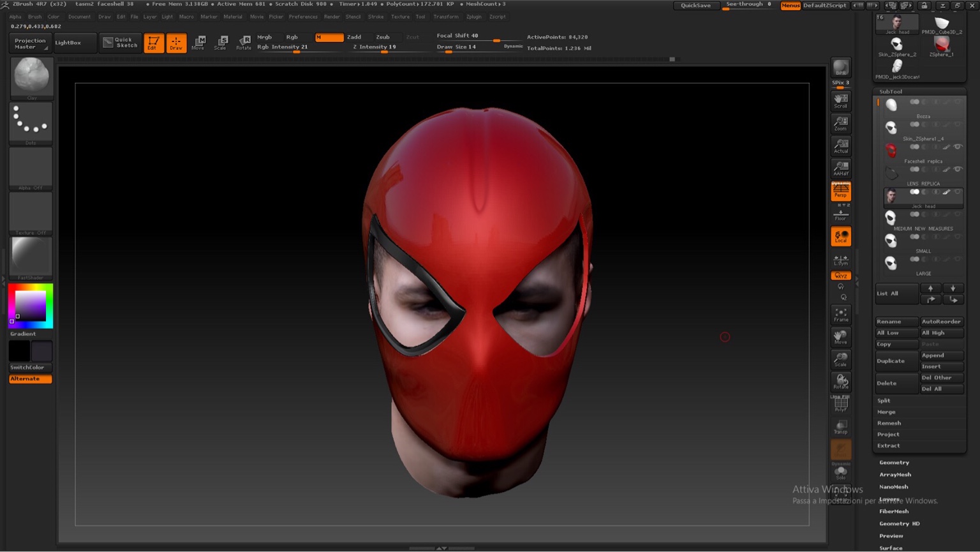Toggle Transp transparency mode
Viewport: 980px width, 552px height.
click(x=841, y=428)
